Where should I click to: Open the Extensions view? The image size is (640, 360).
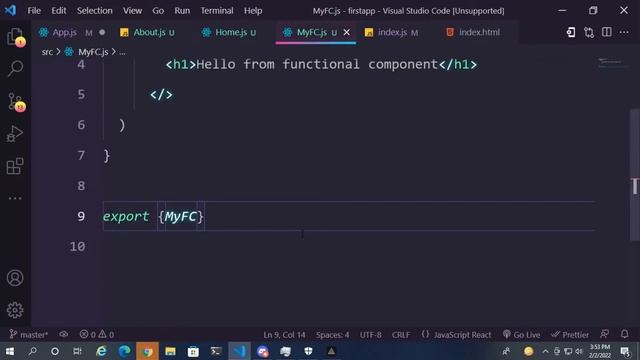coord(15,166)
